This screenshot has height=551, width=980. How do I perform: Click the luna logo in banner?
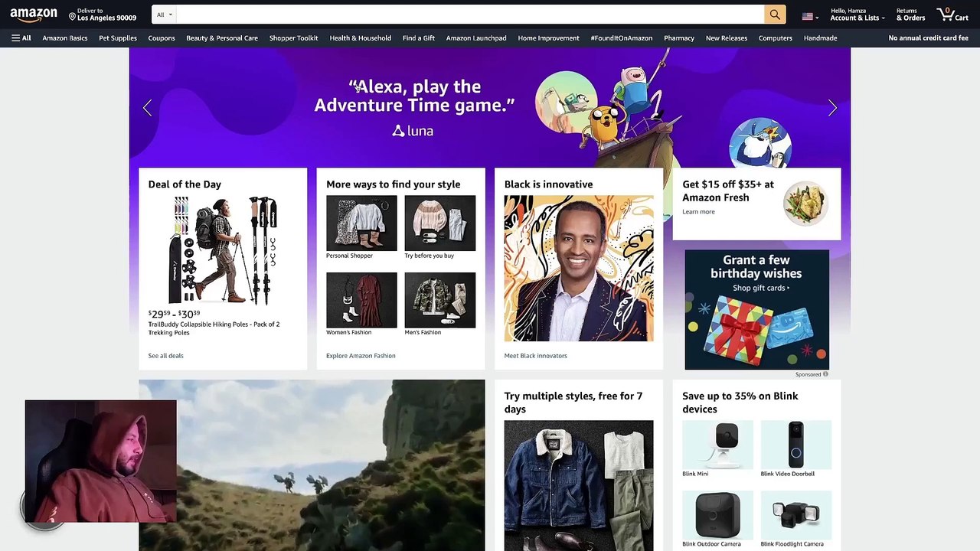[413, 131]
